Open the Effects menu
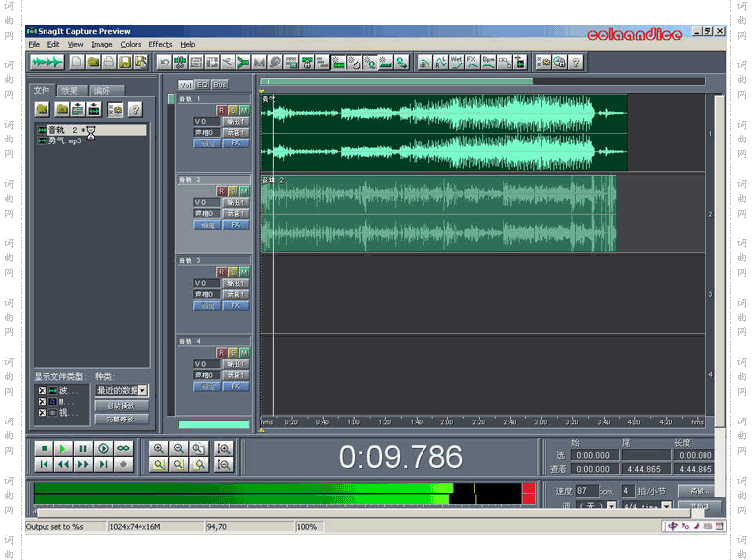The image size is (752, 560). [160, 45]
